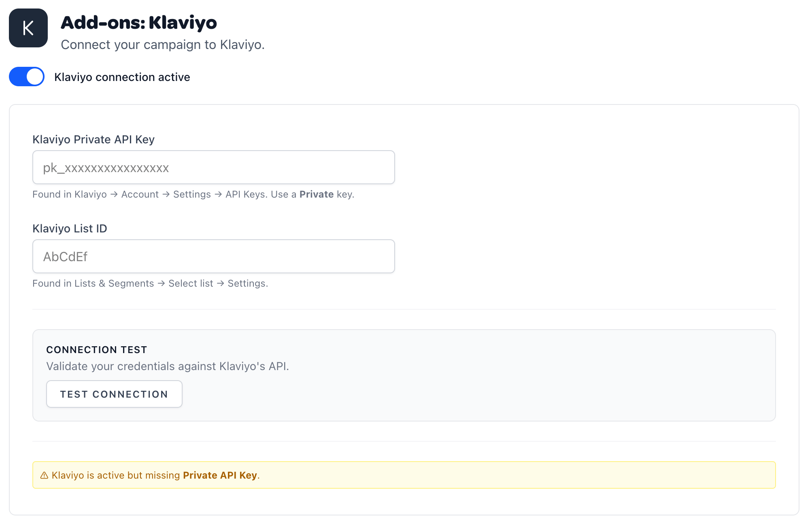Screen dimensions: 812x528
Task: Click bold "Private" word in API hint
Action: tap(316, 194)
